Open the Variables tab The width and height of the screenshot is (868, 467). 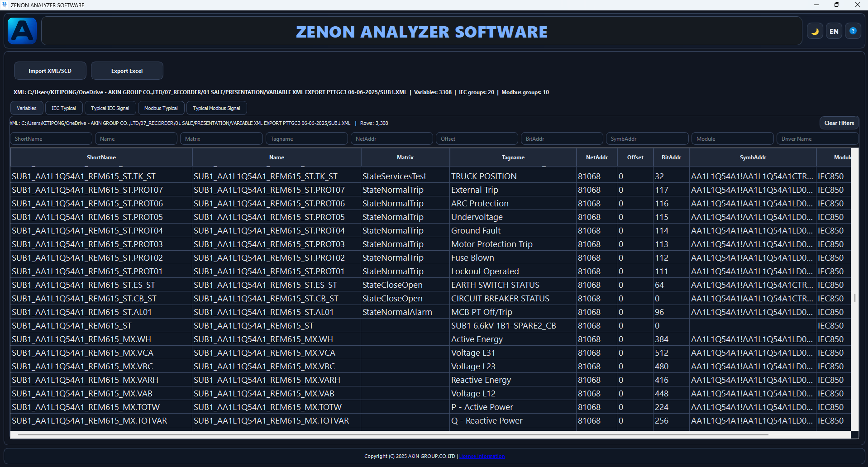pos(27,108)
